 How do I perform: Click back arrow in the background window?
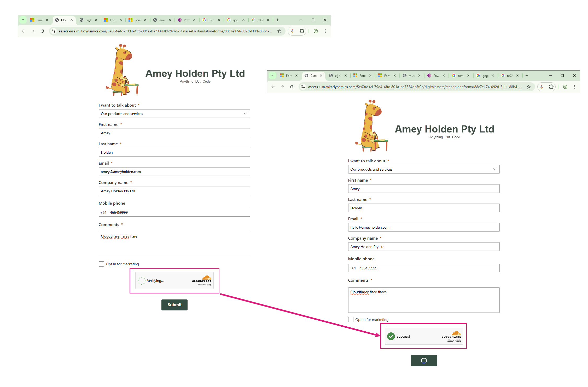click(24, 31)
